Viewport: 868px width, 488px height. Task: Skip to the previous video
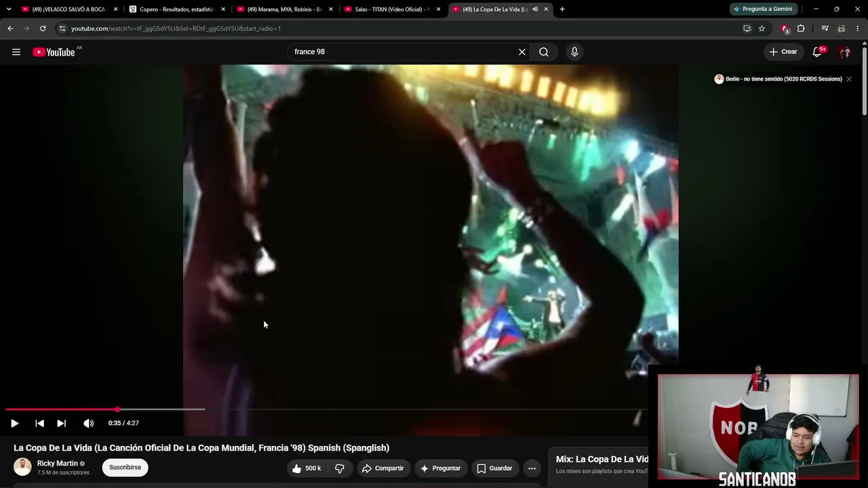[x=39, y=423]
